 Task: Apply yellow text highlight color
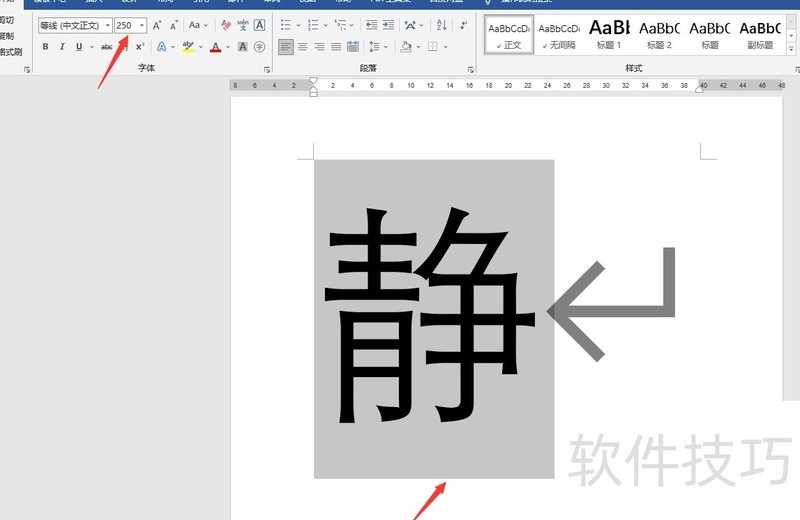pyautogui.click(x=188, y=47)
